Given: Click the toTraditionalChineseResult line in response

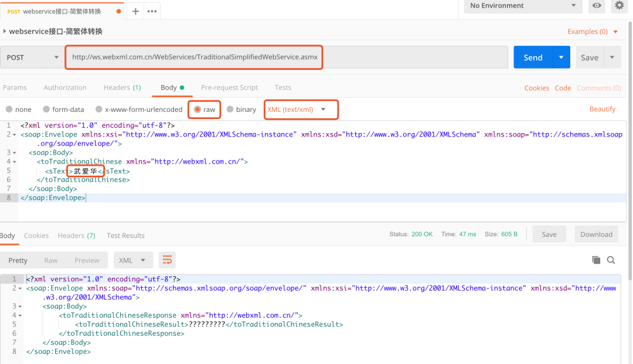Looking at the screenshot, I should [209, 325].
